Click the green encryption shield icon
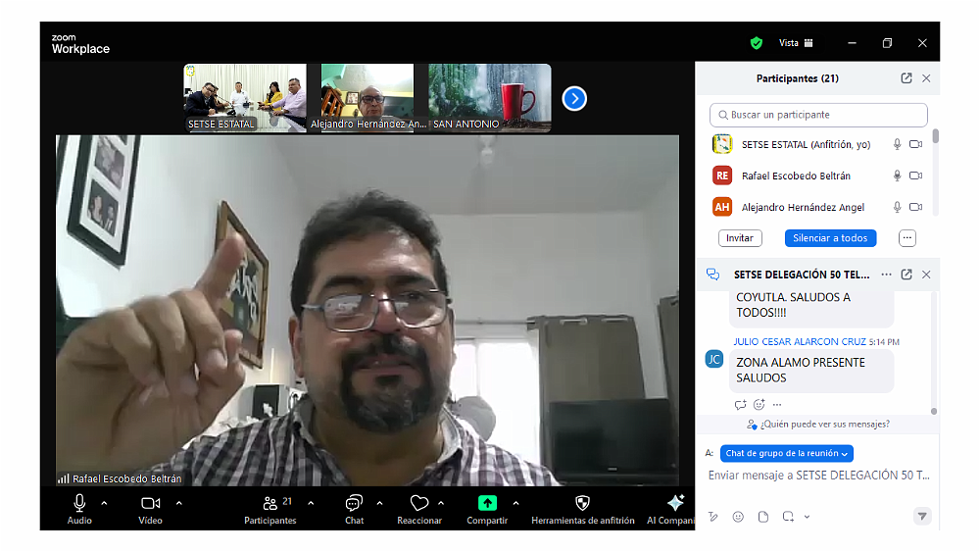 point(756,43)
